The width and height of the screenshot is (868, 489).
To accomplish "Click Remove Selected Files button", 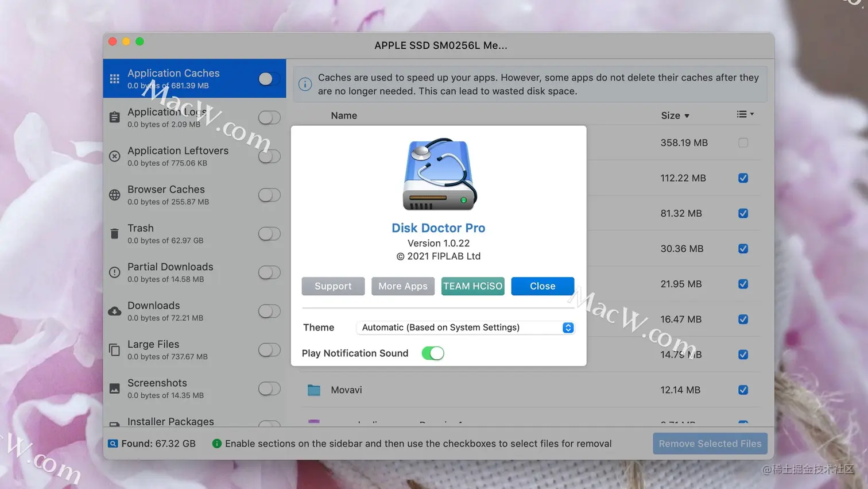I will tap(710, 444).
